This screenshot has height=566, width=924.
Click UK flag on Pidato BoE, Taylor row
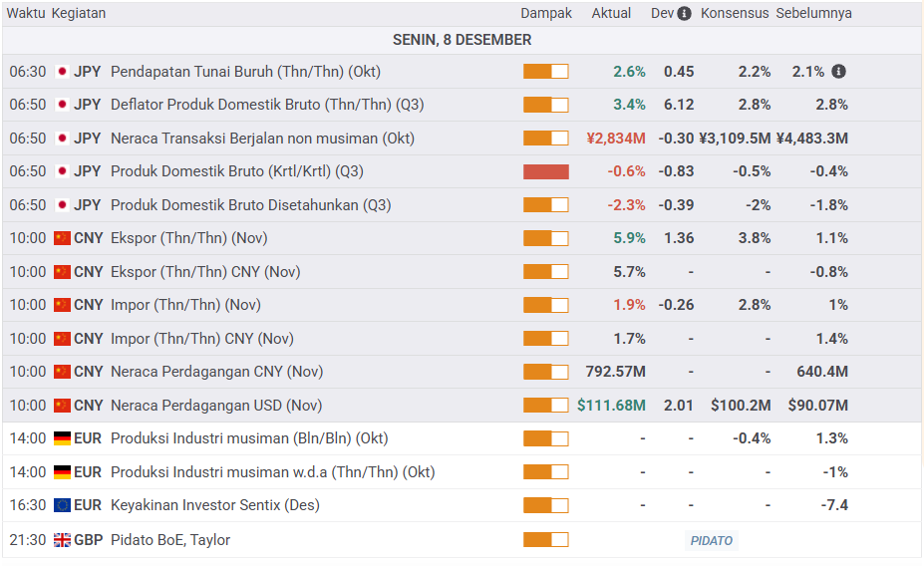pyautogui.click(x=62, y=540)
